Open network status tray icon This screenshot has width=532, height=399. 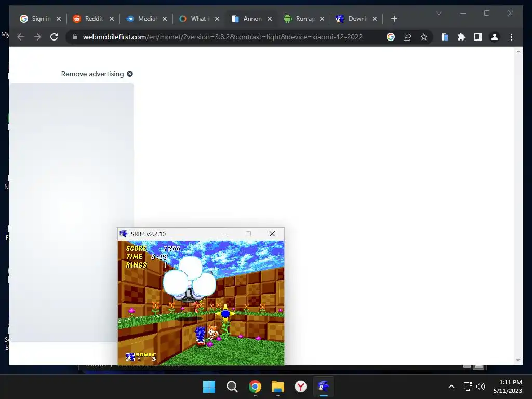point(468,387)
